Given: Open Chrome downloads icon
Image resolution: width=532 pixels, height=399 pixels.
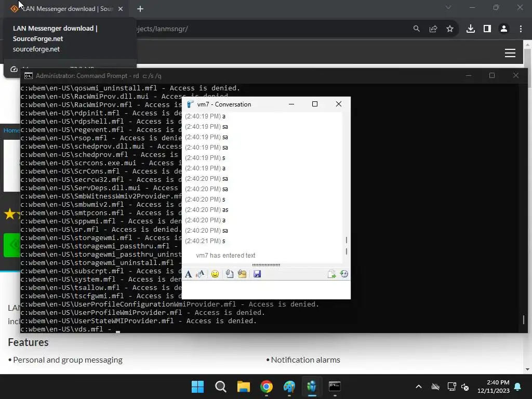Looking at the screenshot, I should [x=471, y=29].
